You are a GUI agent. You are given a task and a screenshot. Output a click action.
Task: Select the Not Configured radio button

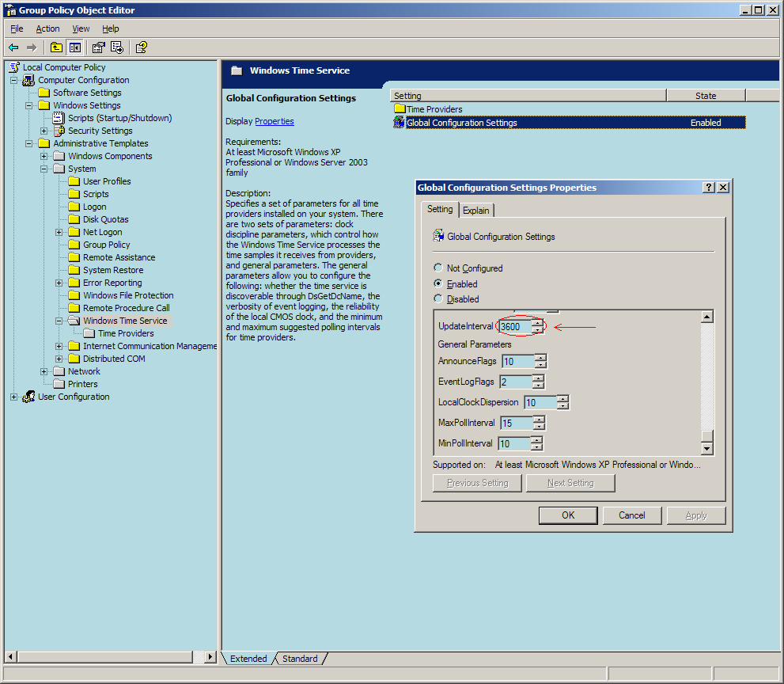coord(438,268)
